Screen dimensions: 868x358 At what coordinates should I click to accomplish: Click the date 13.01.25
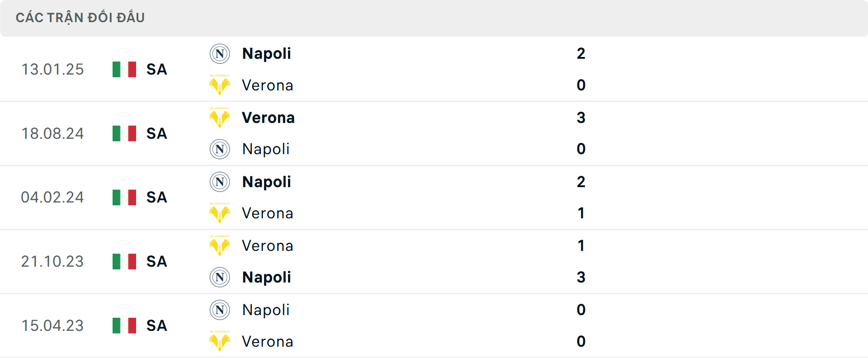pyautogui.click(x=52, y=69)
